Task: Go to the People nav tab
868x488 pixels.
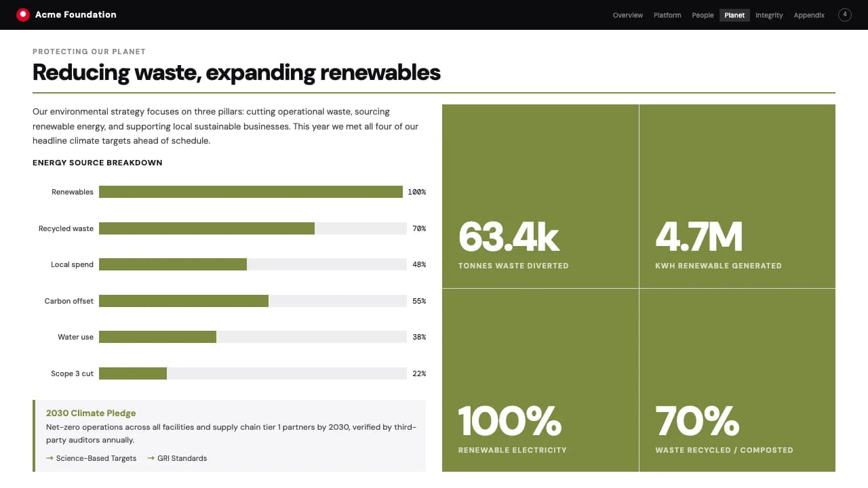Action: [703, 15]
